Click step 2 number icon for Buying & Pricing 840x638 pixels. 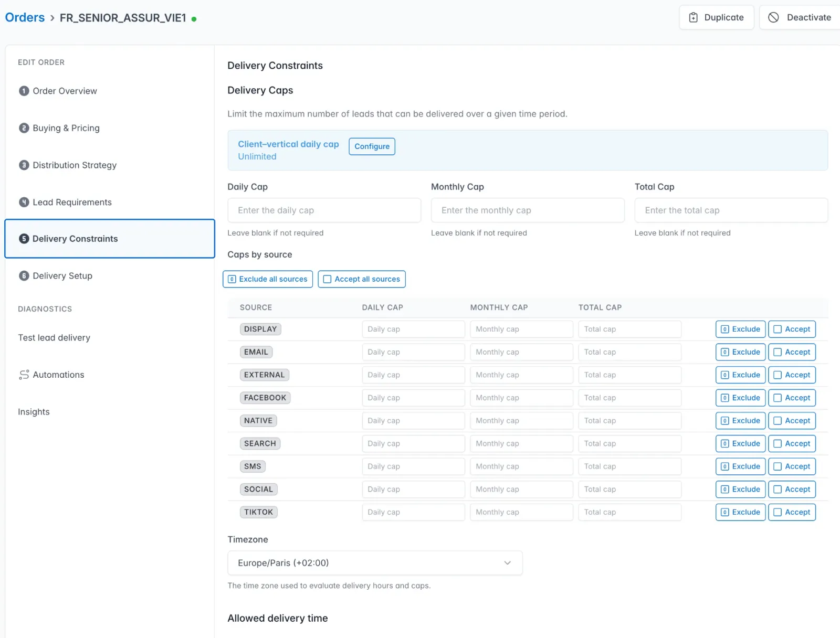point(24,128)
